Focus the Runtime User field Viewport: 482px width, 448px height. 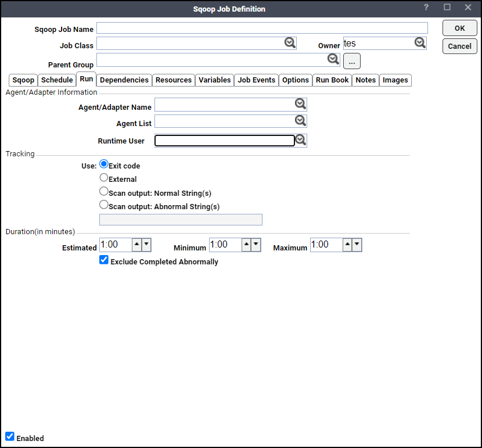click(225, 141)
